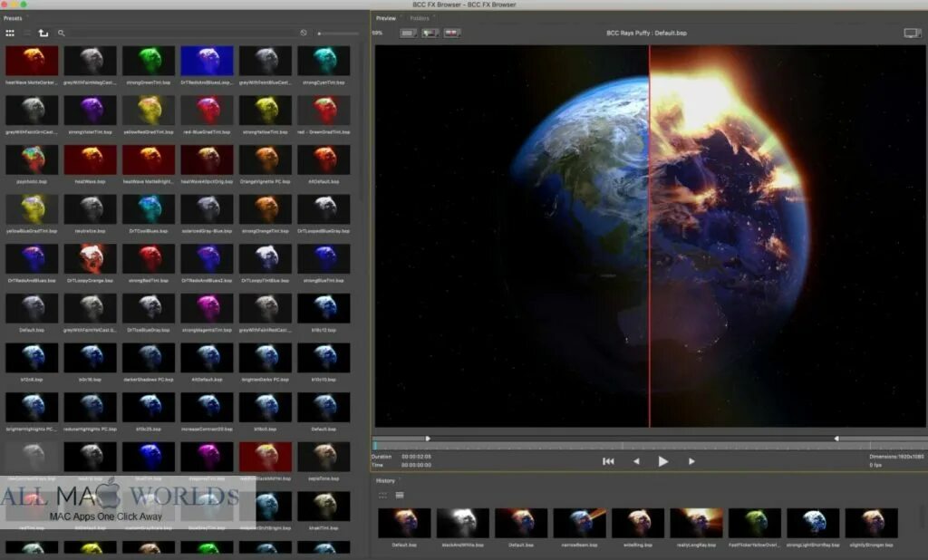
Task: Select the split compare view mode icon
Action: point(430,34)
